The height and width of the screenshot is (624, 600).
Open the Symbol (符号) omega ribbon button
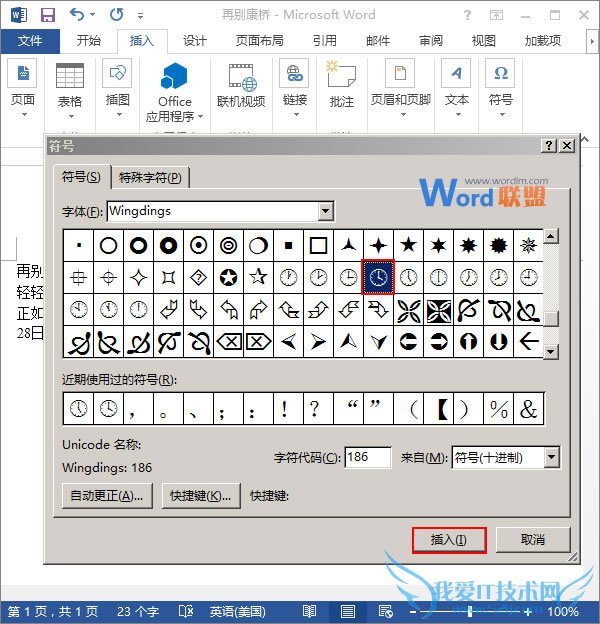coord(501,88)
